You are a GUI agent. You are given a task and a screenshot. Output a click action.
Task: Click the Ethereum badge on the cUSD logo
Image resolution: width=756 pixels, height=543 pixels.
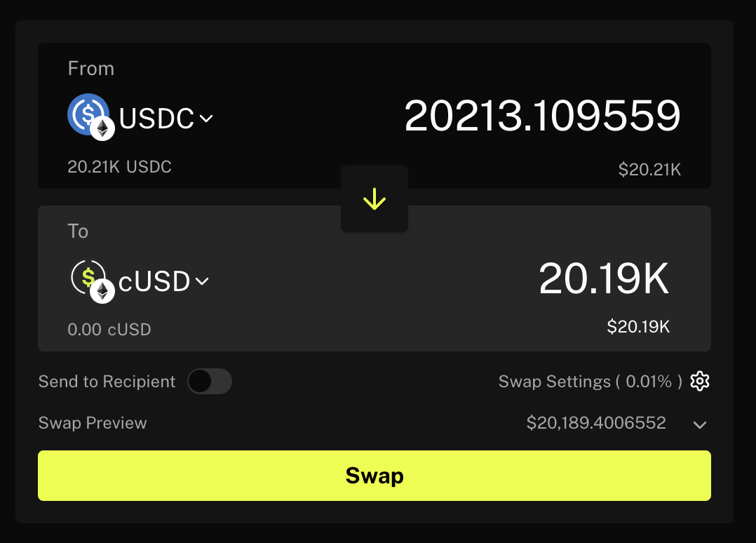102,290
